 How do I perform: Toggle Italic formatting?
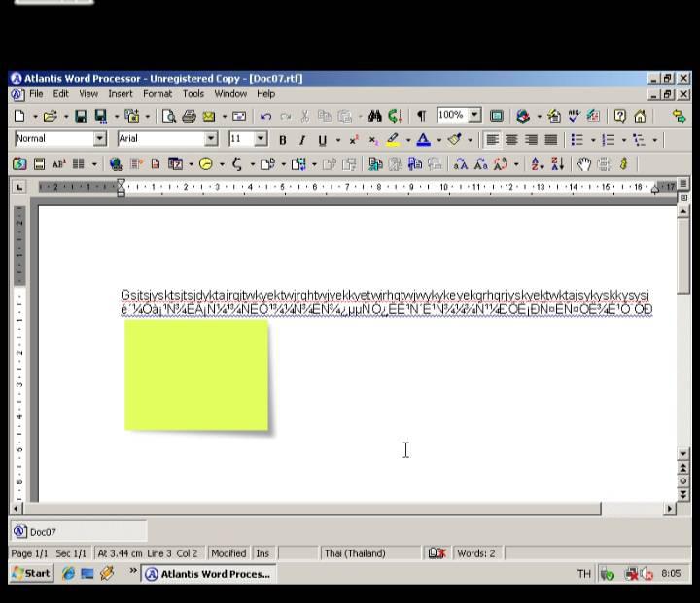click(x=302, y=140)
